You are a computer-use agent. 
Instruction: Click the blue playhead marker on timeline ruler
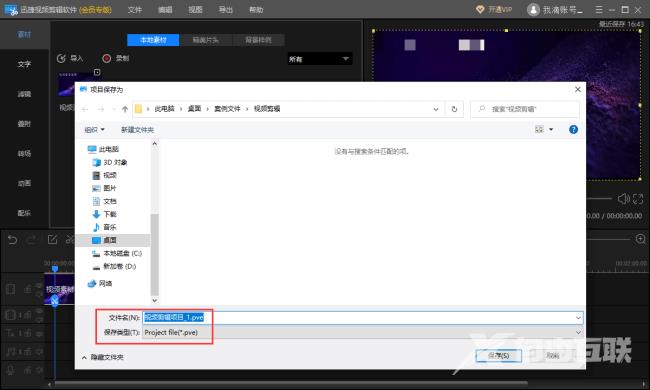(55, 269)
